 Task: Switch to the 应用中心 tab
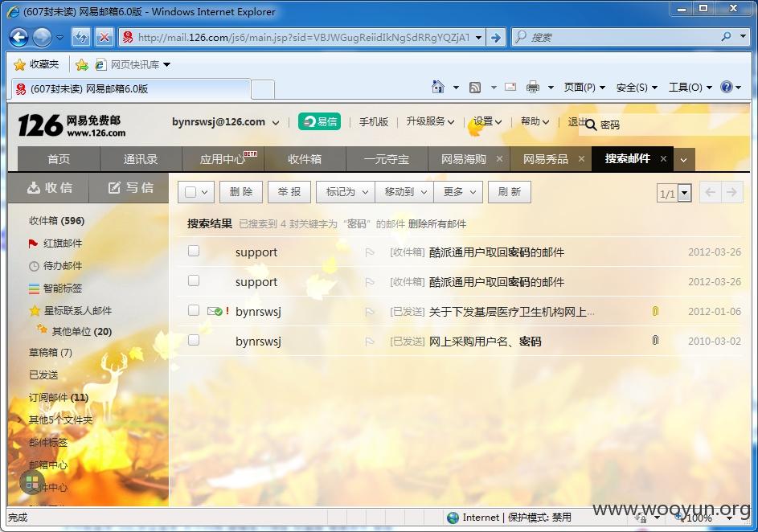pyautogui.click(x=223, y=159)
